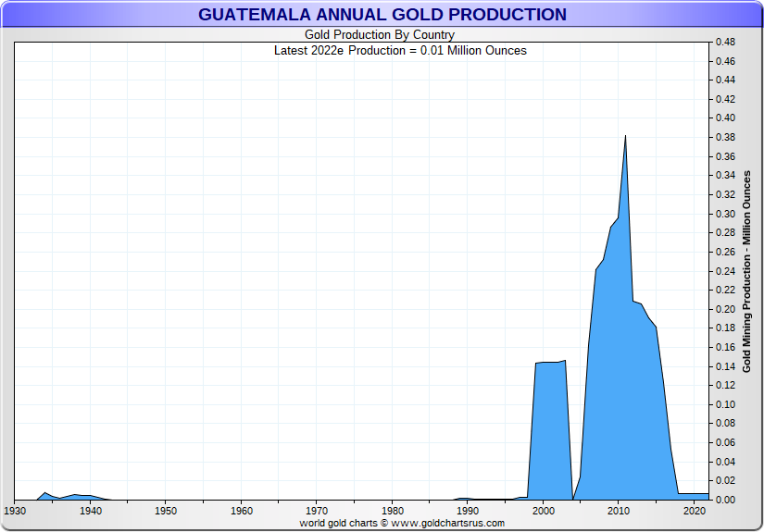Select the 2010 x-axis year label

point(619,511)
